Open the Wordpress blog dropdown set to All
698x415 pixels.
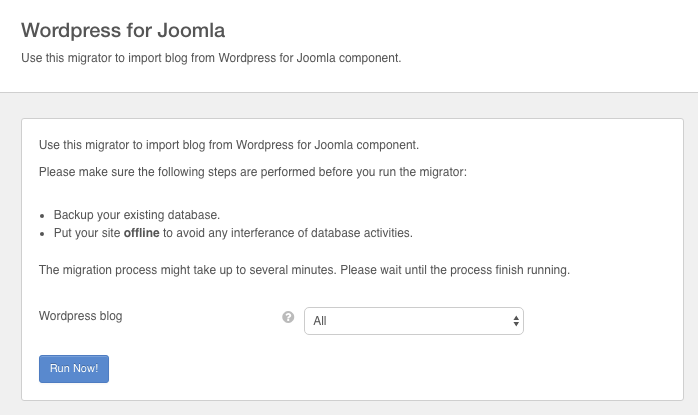coord(414,321)
